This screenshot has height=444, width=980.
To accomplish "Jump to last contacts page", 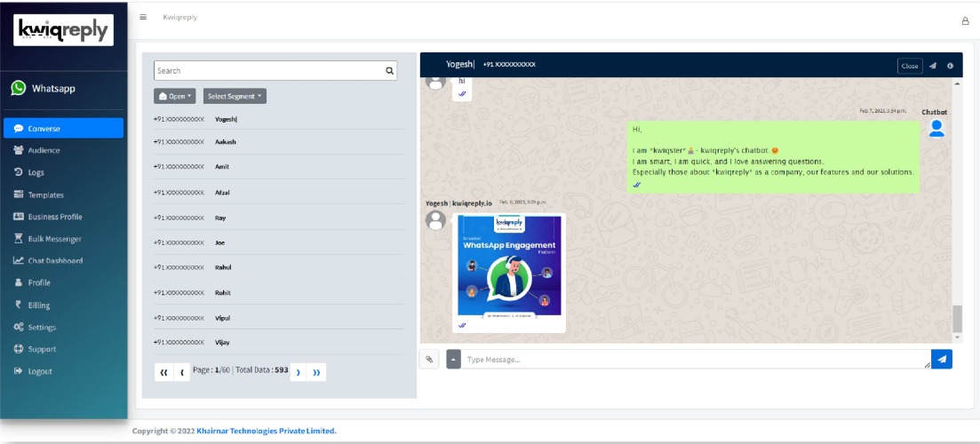I will click(316, 372).
